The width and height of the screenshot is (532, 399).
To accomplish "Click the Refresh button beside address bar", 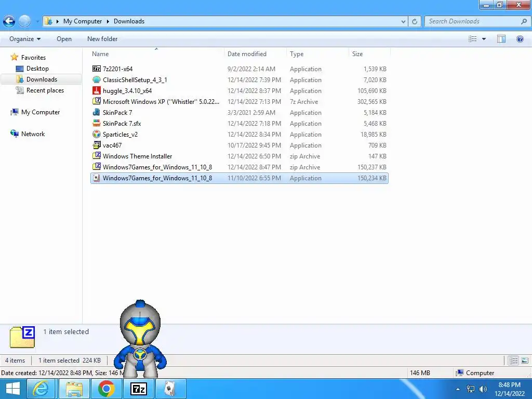I will pyautogui.click(x=415, y=21).
